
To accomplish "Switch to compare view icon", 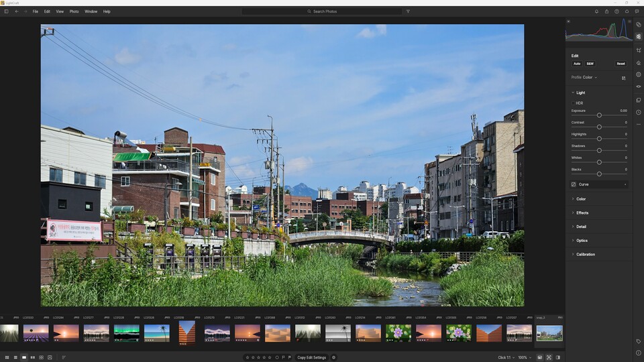I will [x=32, y=357].
